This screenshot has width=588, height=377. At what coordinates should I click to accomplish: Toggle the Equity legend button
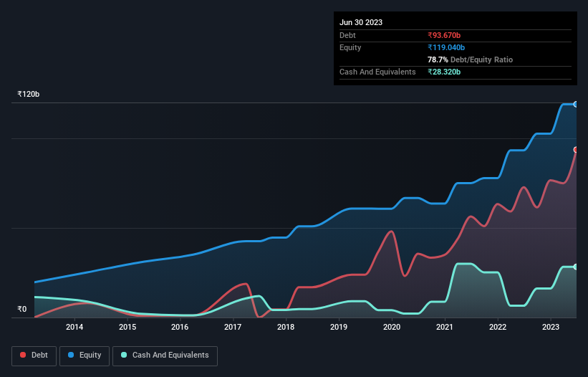point(85,355)
